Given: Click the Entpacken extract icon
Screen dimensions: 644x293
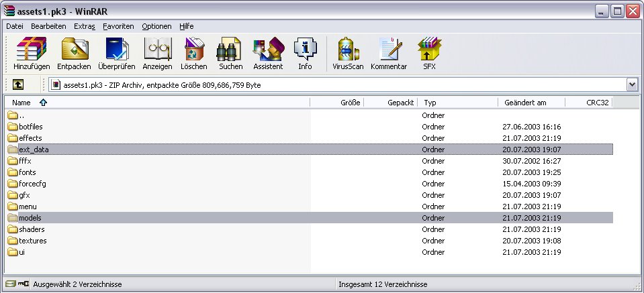Looking at the screenshot, I should 74,54.
